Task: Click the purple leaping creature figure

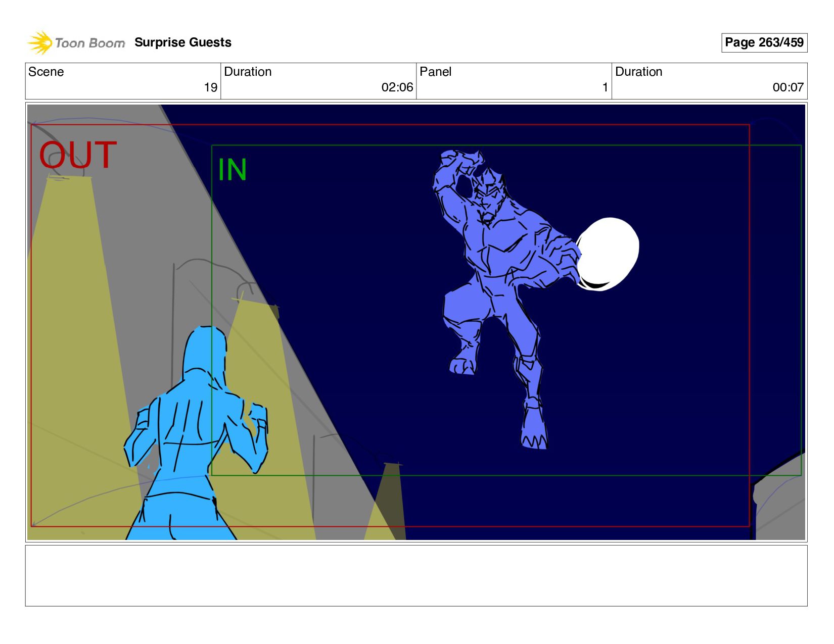Action: [x=505, y=298]
